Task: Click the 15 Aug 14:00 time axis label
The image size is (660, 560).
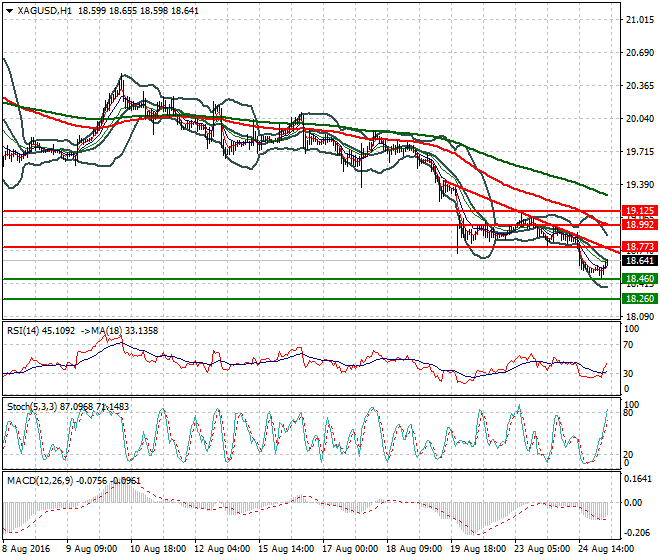Action: [286, 549]
